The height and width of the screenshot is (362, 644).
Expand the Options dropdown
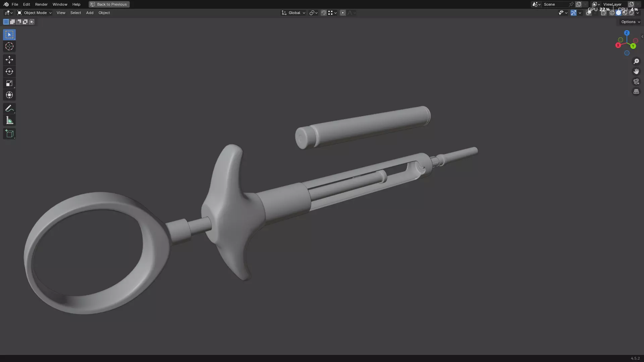630,22
